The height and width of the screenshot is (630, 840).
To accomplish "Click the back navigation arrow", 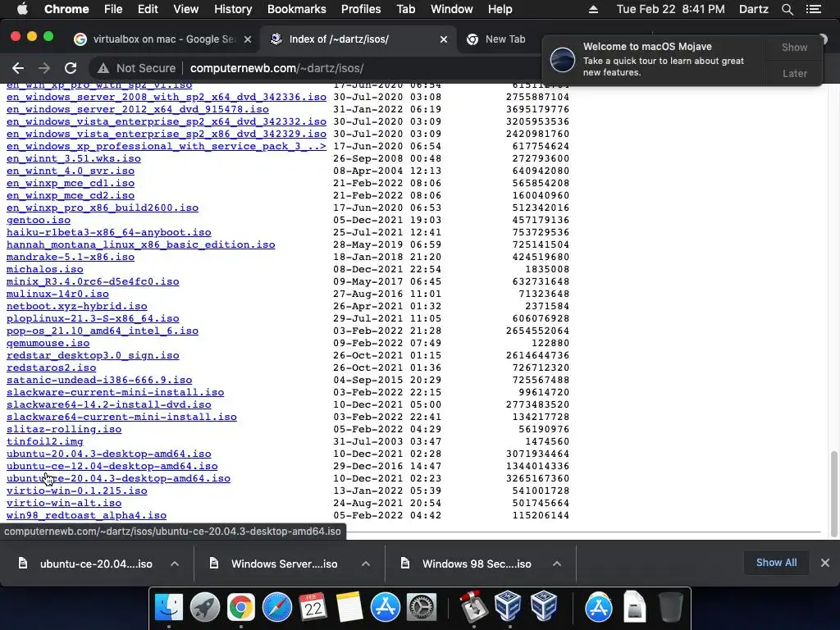I will tap(18, 68).
